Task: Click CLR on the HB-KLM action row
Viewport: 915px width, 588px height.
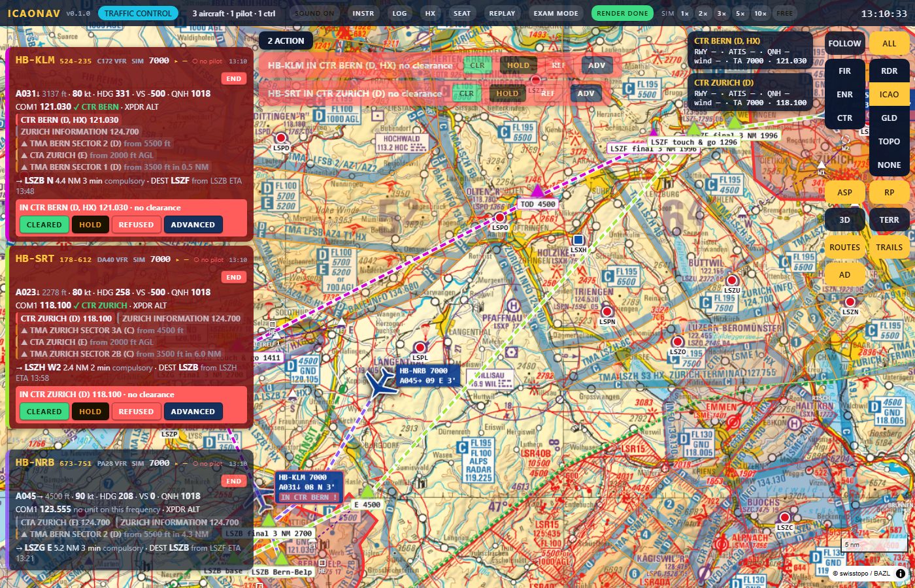Action: 477,65
